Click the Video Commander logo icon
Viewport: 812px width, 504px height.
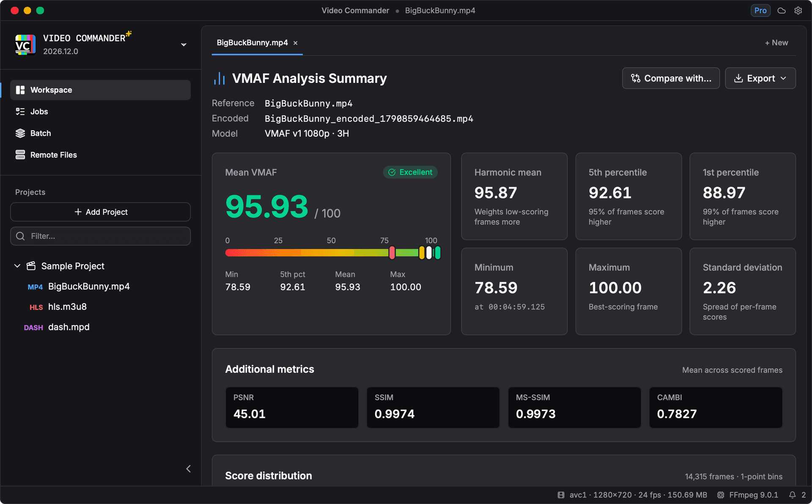pos(25,45)
